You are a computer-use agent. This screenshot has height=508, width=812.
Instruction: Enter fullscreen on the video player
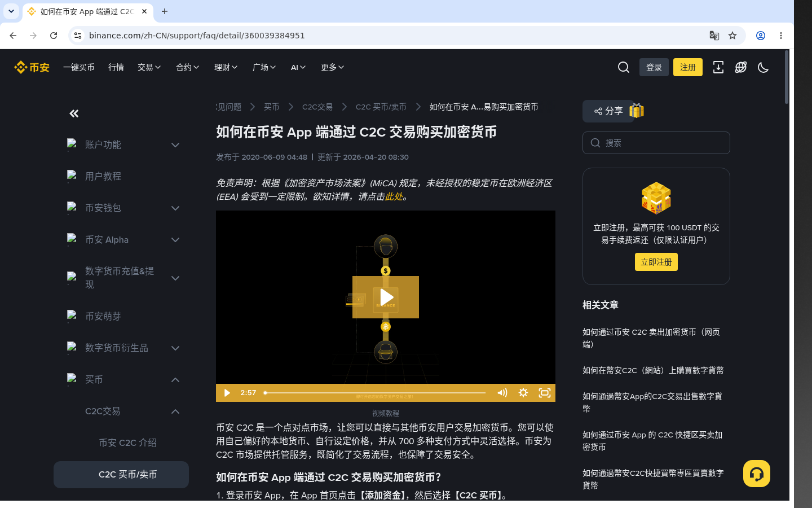[545, 393]
